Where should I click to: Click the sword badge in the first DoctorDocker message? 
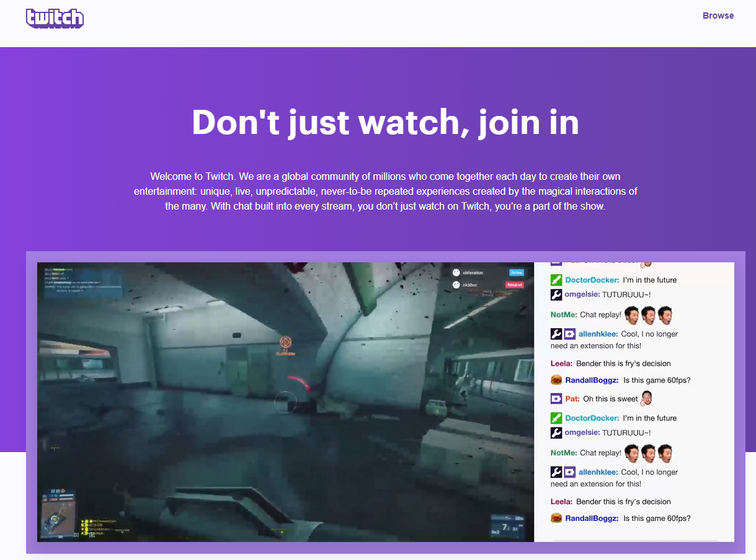[x=556, y=280]
